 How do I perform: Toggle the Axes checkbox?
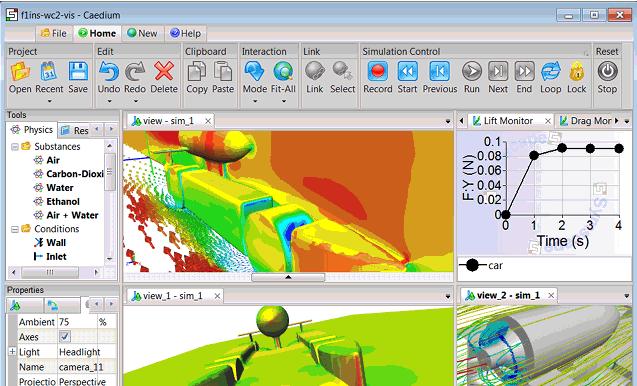coord(65,336)
